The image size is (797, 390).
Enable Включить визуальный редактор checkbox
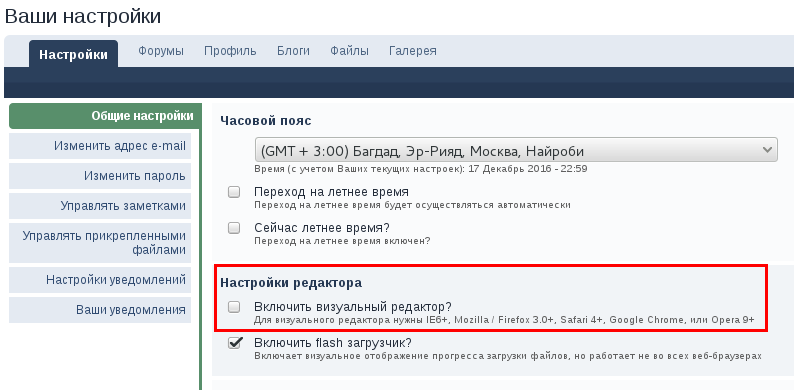click(x=234, y=307)
